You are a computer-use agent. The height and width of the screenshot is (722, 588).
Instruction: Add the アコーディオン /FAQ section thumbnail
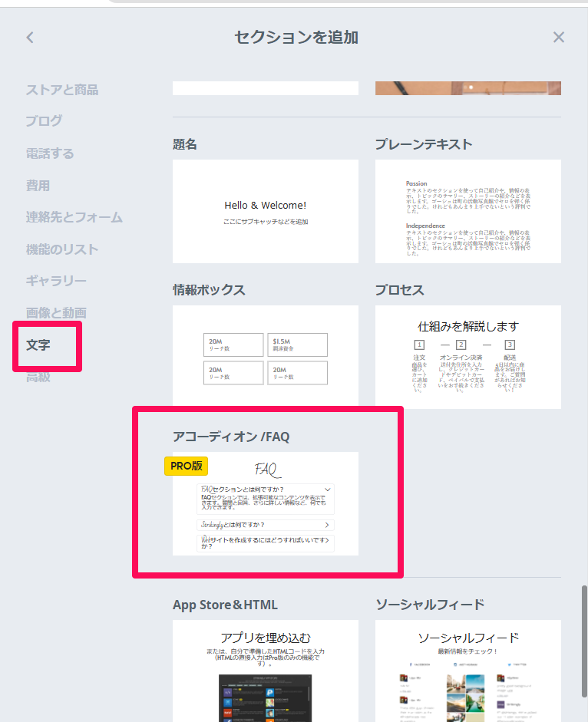[266, 504]
